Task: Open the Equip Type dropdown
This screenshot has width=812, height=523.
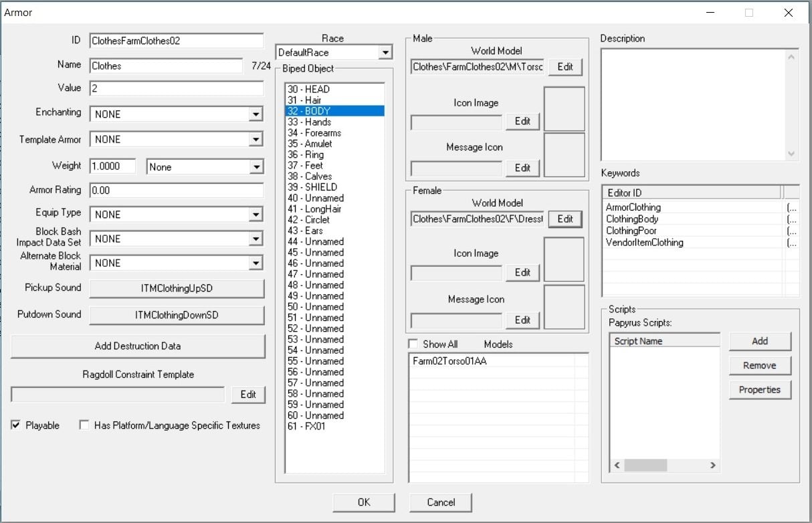Action: coord(256,215)
